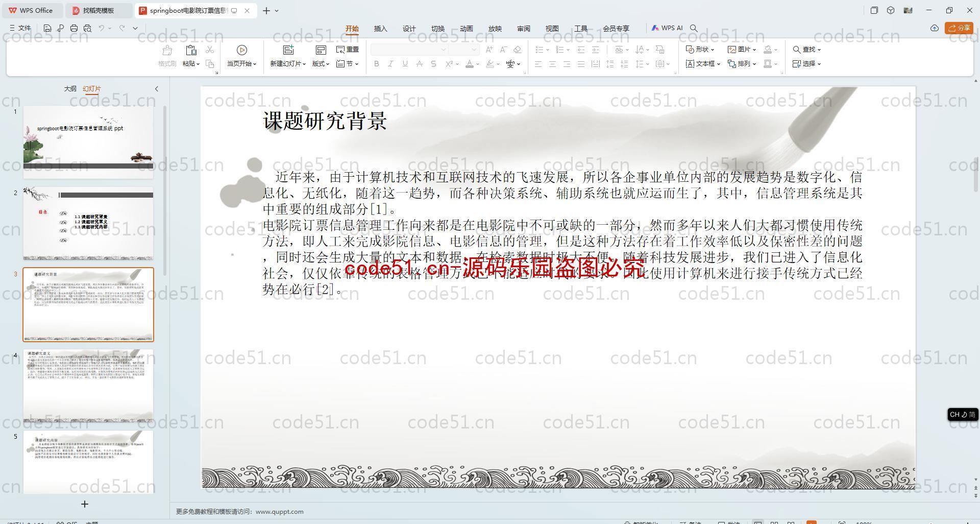Toggle Bold formatting
The height and width of the screenshot is (524, 980).
[x=377, y=64]
